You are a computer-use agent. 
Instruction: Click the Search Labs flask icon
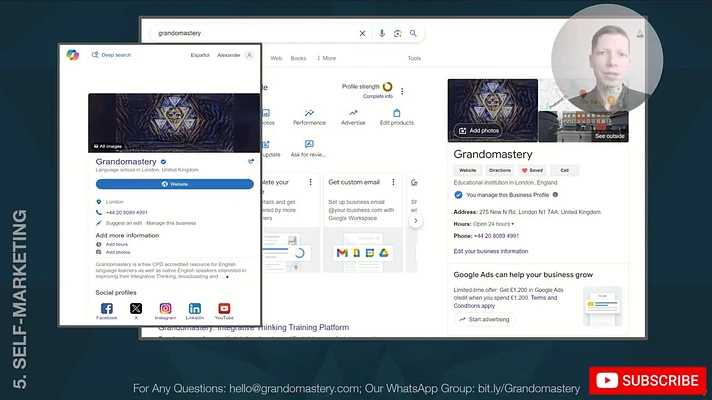click(x=640, y=34)
